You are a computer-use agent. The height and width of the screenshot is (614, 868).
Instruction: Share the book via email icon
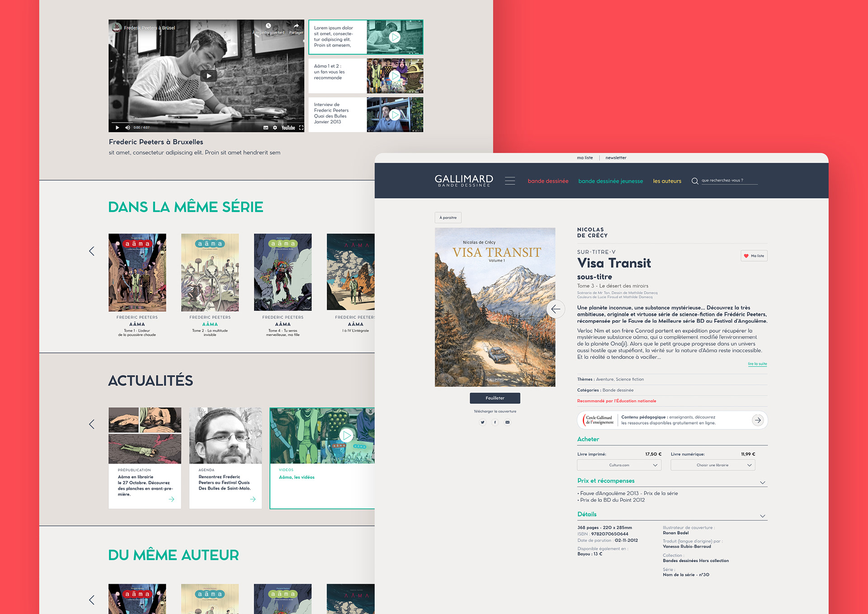[508, 422]
